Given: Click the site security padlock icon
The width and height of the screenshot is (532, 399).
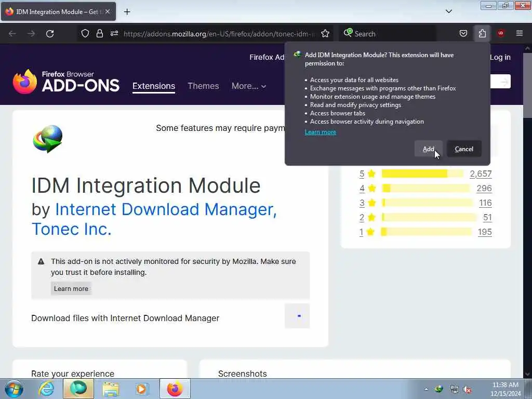Looking at the screenshot, I should pos(99,34).
